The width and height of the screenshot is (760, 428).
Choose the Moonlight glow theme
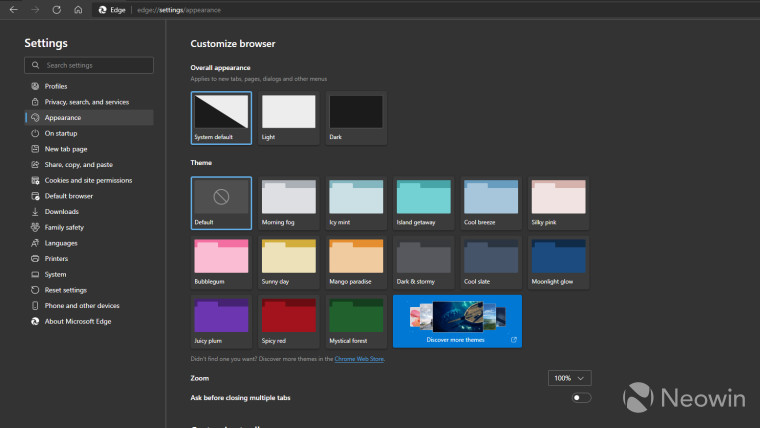(558, 262)
